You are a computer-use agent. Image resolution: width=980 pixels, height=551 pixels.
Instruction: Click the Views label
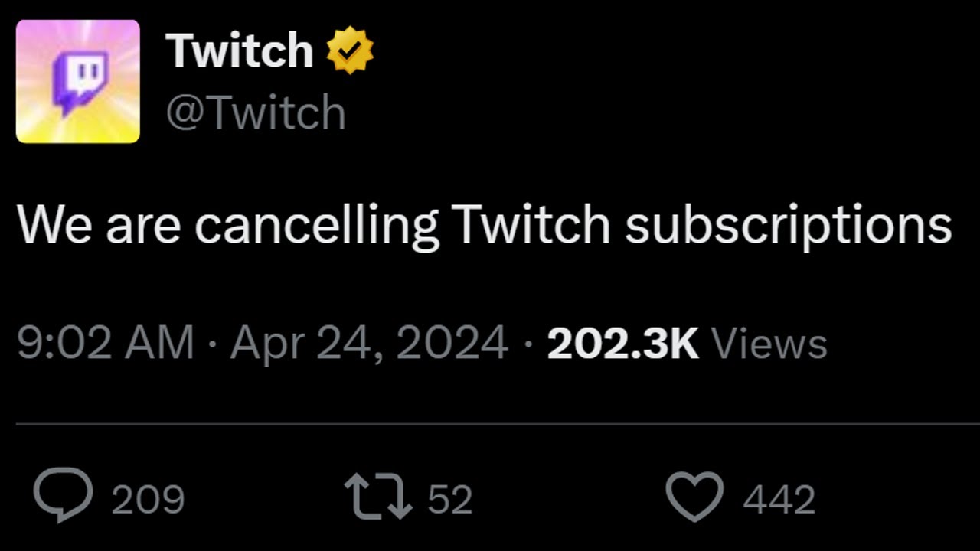769,344
